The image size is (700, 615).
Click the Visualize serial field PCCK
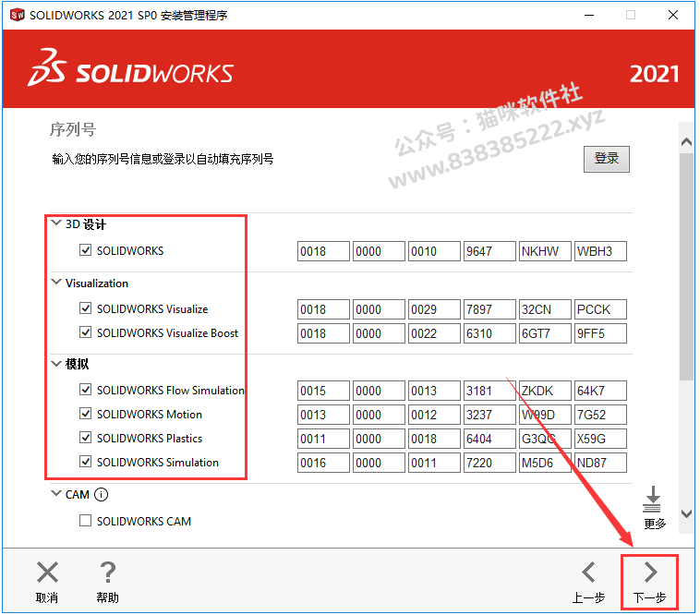(x=601, y=309)
